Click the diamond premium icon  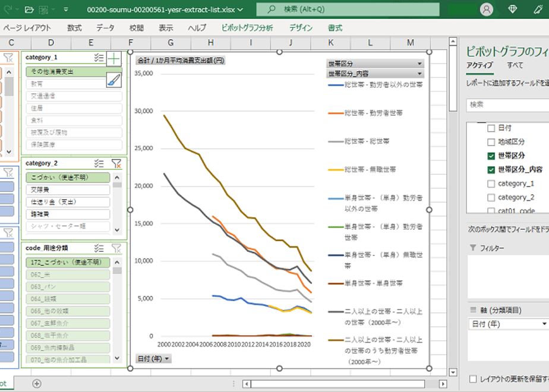coord(512,10)
